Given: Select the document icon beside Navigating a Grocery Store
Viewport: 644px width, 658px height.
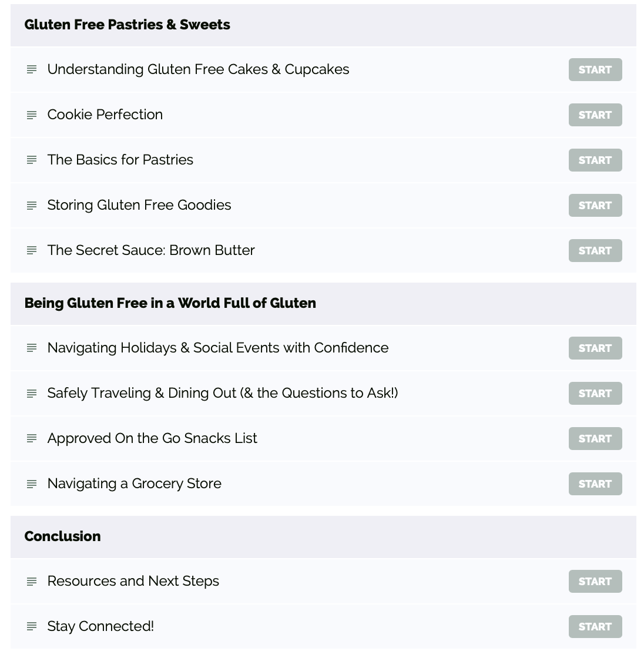Looking at the screenshot, I should pyautogui.click(x=32, y=484).
